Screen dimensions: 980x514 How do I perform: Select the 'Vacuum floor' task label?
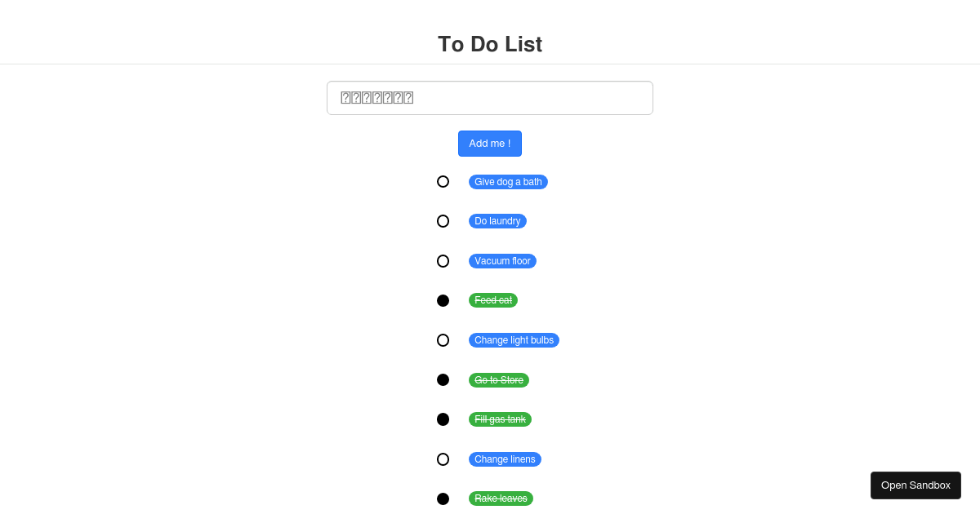[x=502, y=260]
